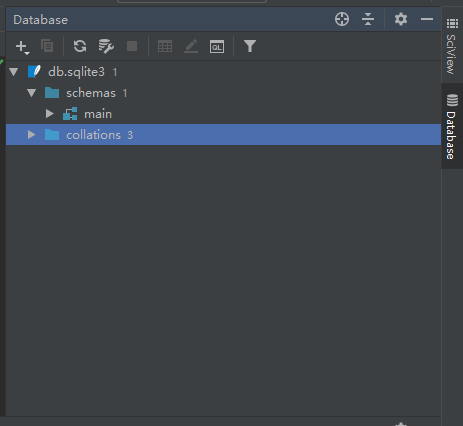Select the collations folder row

pos(223,135)
